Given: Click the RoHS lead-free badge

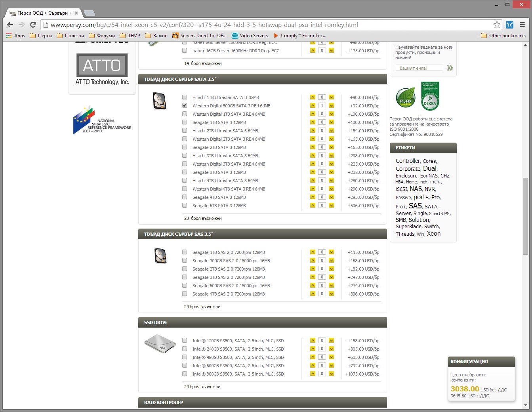Looking at the screenshot, I should click(406, 97).
